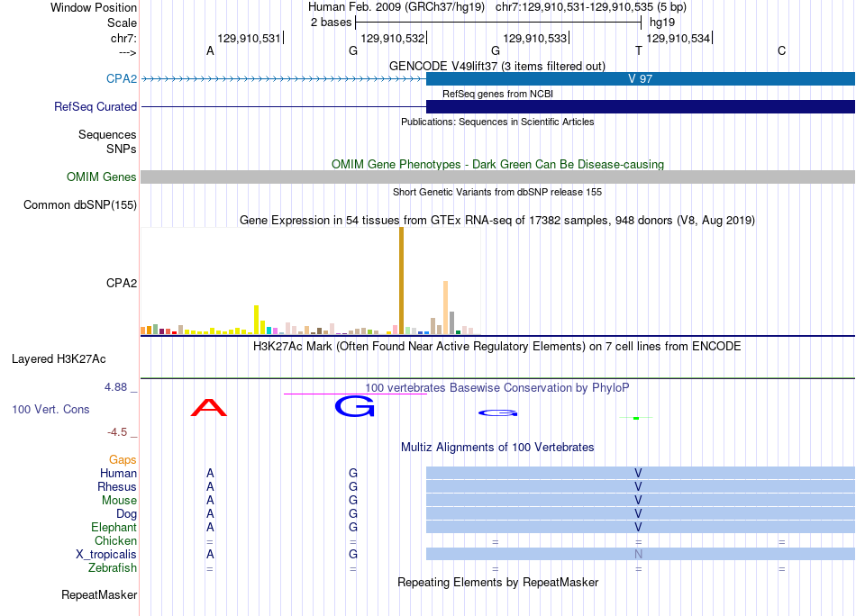Click the gray OMIM Genes bar
The image size is (856, 616).
[x=498, y=177]
